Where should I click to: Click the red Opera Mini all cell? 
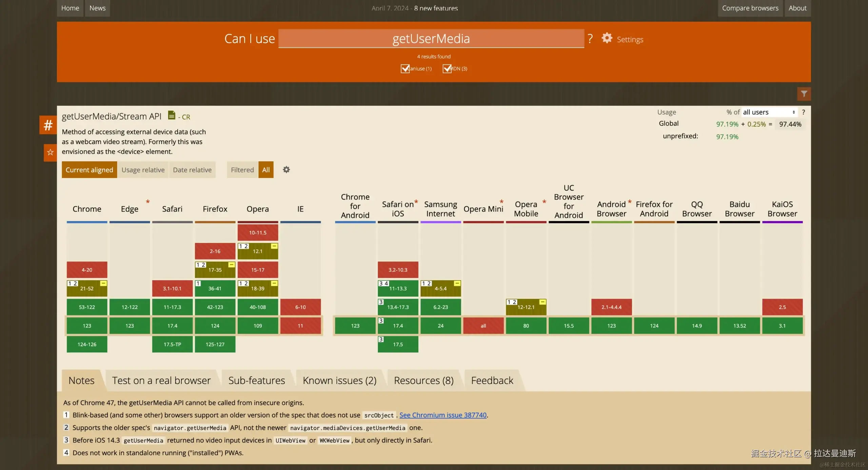[483, 326]
